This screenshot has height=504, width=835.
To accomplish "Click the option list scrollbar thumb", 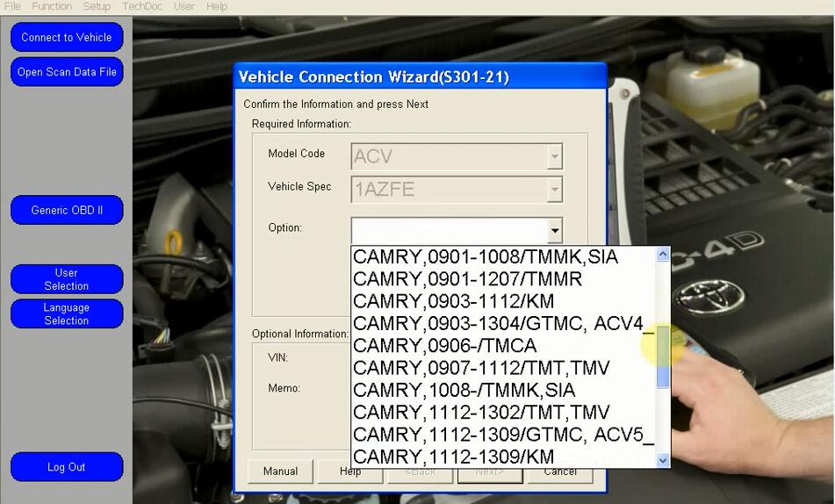I will (x=663, y=356).
